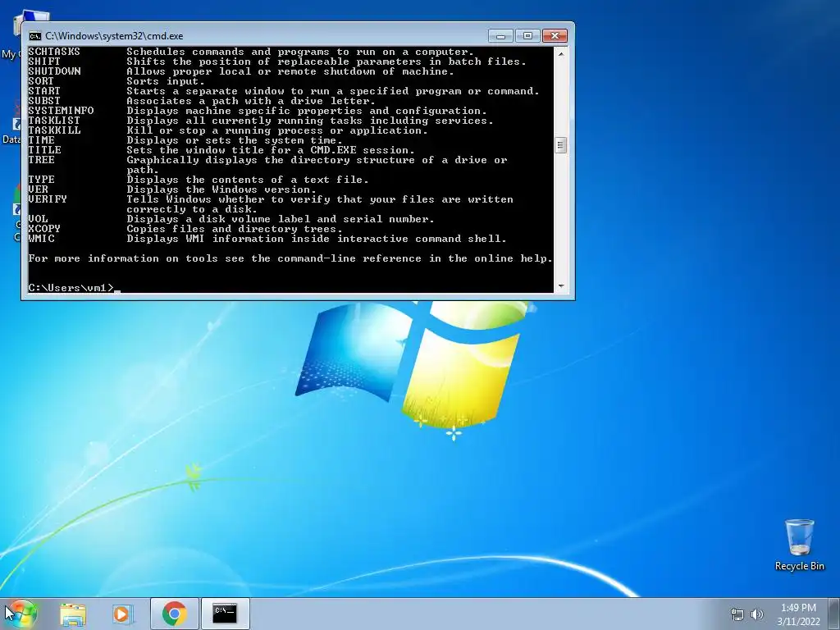The height and width of the screenshot is (630, 840).
Task: Click the 'Sorts input.' description
Action: 166,81
